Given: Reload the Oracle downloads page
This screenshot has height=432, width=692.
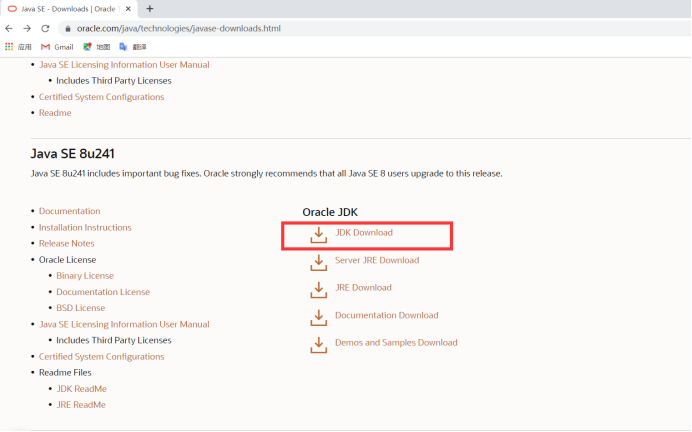Looking at the screenshot, I should click(x=45, y=28).
